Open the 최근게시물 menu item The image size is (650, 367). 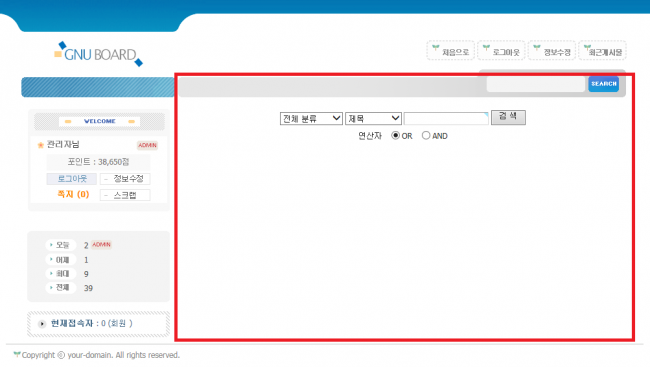click(602, 51)
